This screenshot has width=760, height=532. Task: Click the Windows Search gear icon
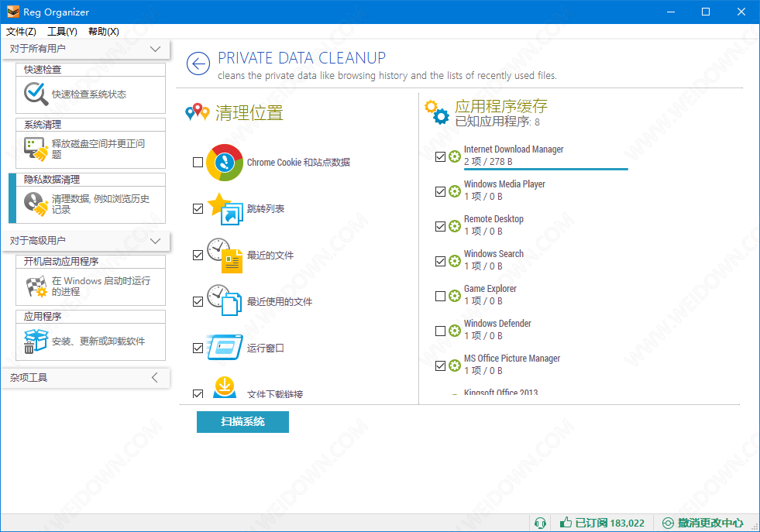click(455, 261)
